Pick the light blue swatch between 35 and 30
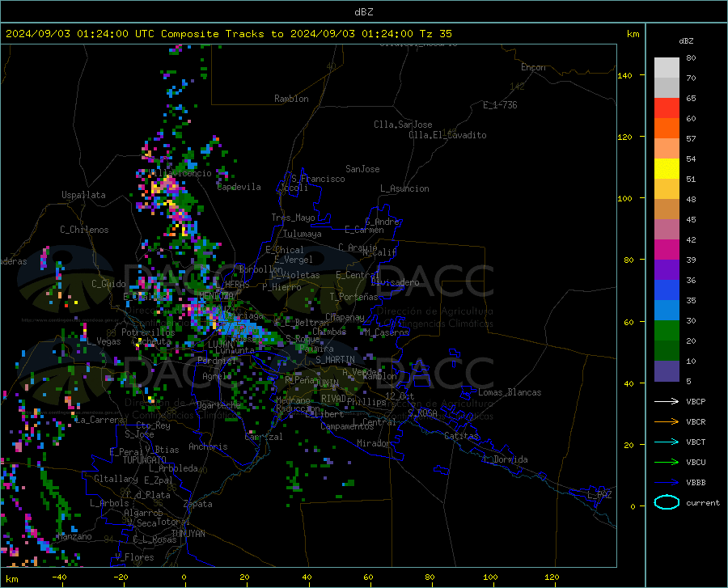Viewport: 728px width, 588px height. coord(667,311)
